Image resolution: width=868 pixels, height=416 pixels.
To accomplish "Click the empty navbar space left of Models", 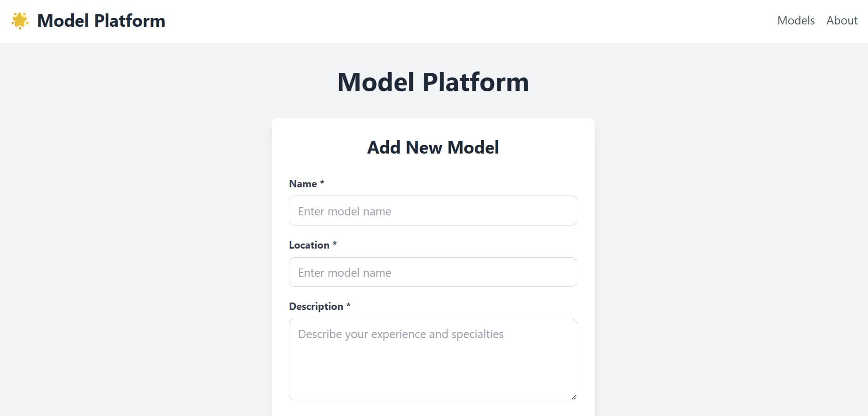I will (x=461, y=21).
